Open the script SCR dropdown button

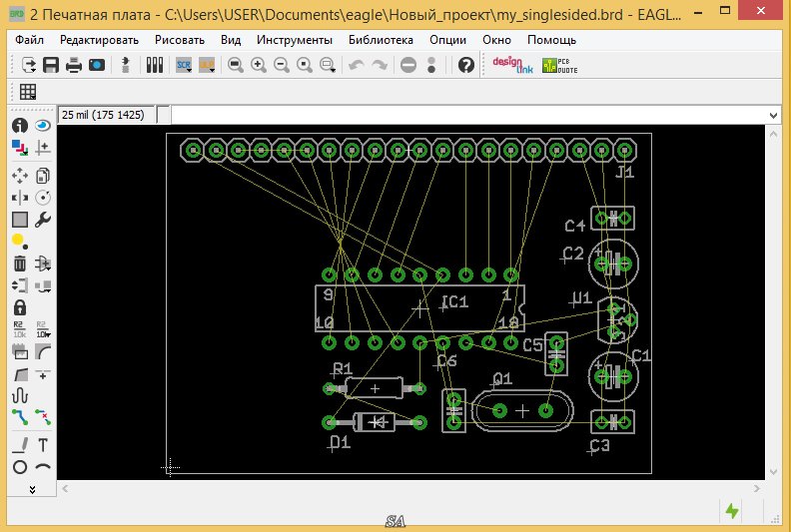click(185, 65)
